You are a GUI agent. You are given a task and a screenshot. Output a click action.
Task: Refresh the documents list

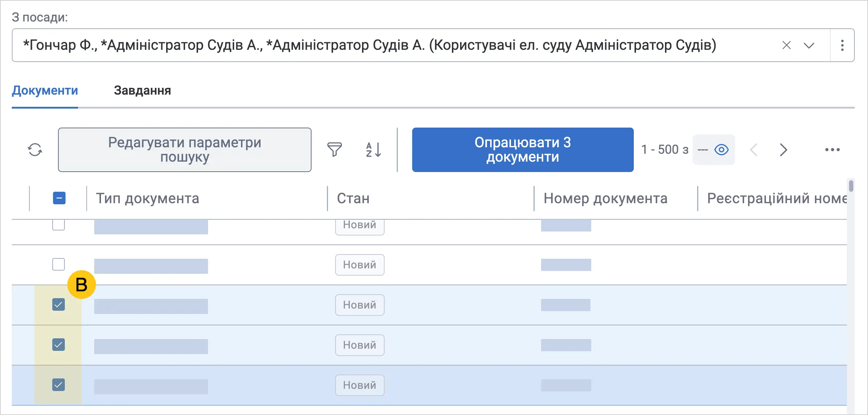pyautogui.click(x=35, y=150)
